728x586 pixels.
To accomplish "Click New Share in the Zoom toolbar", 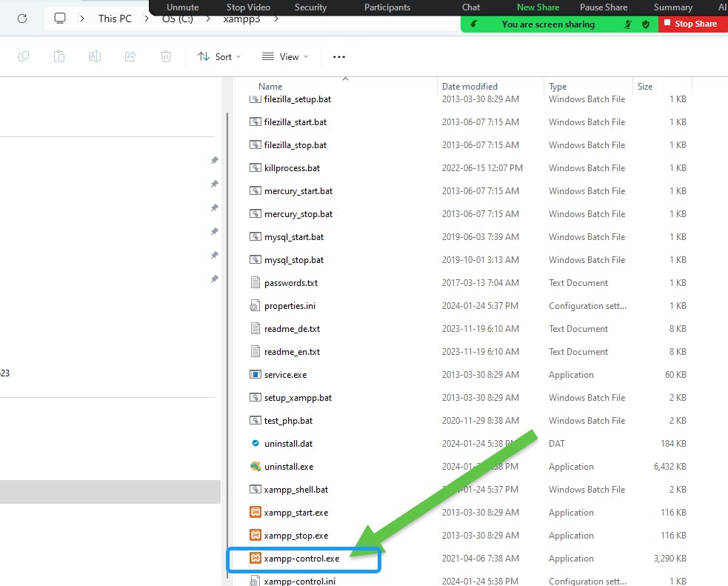I will [538, 7].
